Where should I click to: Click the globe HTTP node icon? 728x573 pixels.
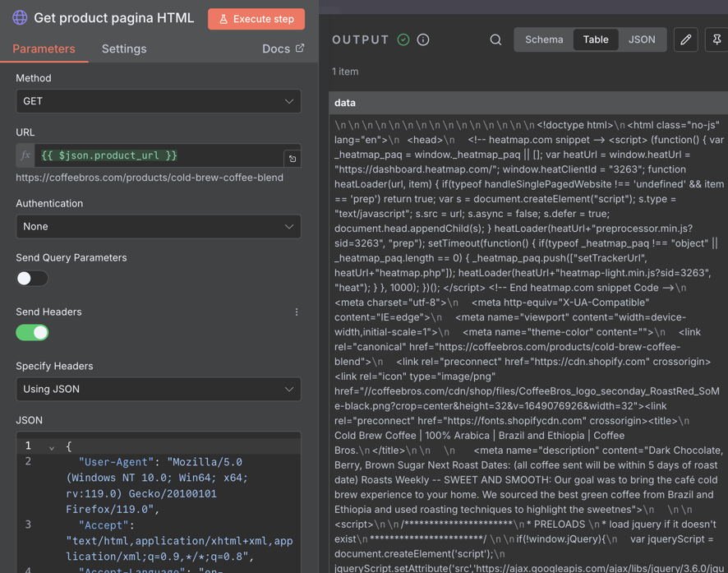pos(20,17)
